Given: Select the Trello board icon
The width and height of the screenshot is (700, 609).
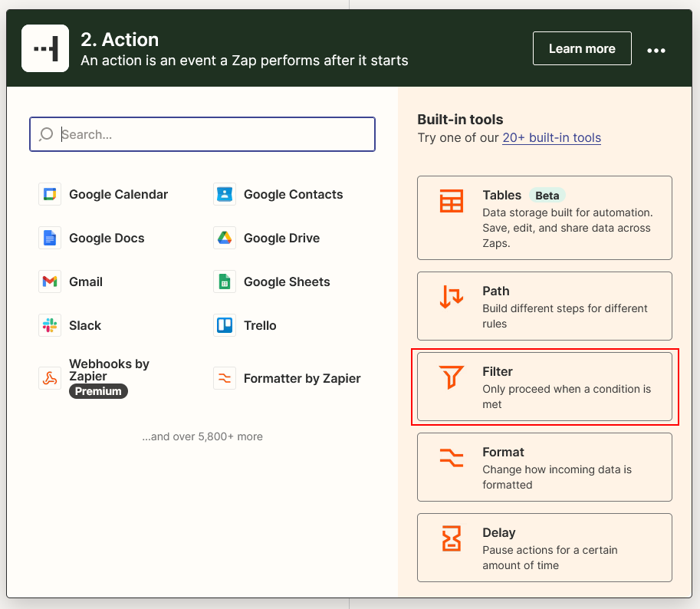Looking at the screenshot, I should click(225, 325).
